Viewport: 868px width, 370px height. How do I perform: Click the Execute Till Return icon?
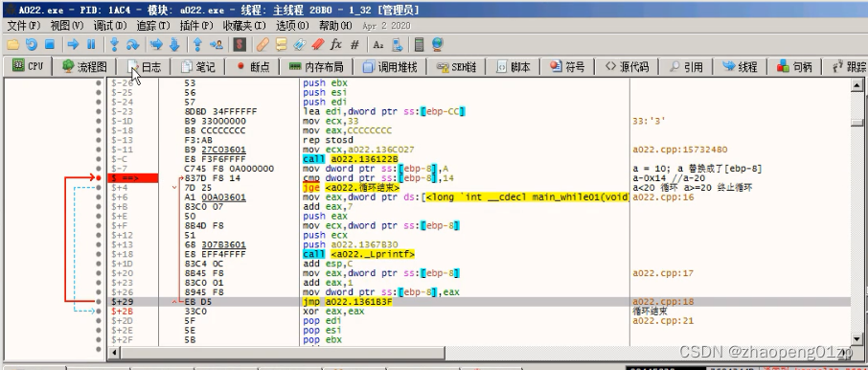197,44
